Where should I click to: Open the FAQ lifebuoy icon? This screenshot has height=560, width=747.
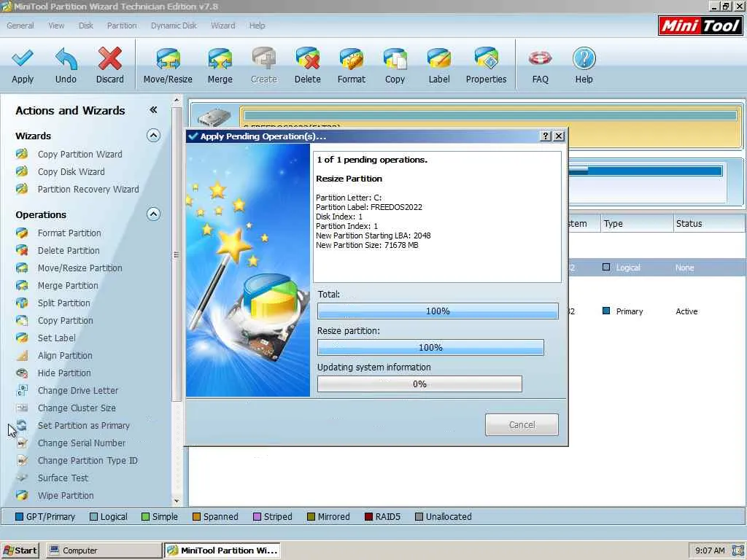click(x=540, y=58)
